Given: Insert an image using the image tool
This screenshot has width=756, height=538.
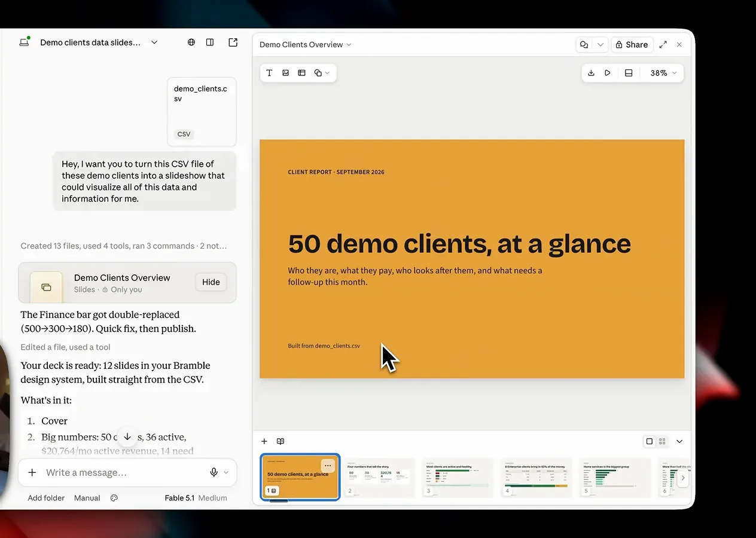Looking at the screenshot, I should click(286, 73).
